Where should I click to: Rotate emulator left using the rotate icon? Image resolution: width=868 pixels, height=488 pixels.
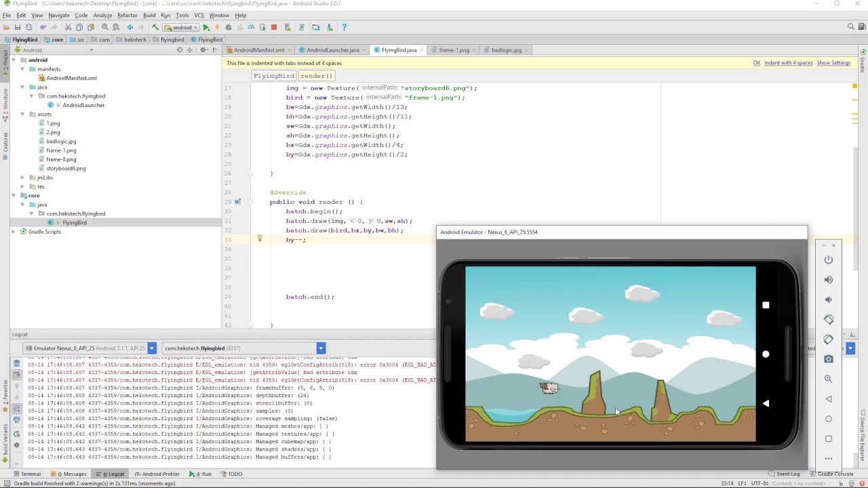coord(829,319)
